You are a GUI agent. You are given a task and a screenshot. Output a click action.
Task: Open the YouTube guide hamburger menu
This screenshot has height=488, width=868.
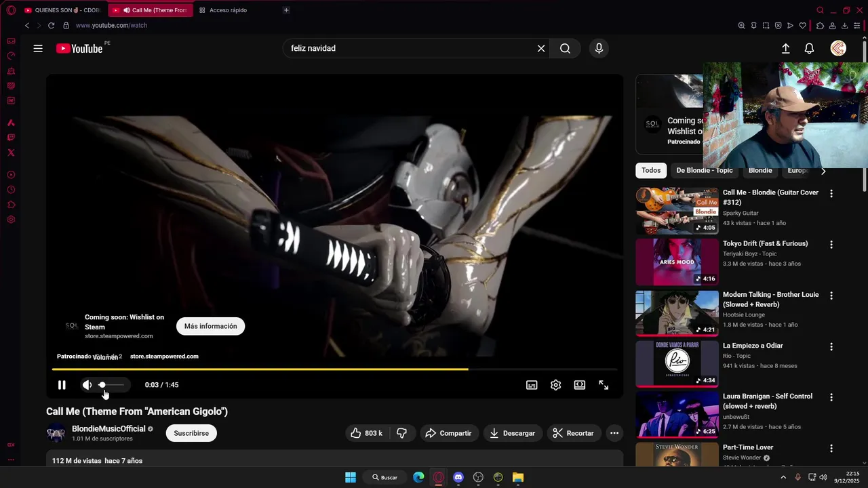pyautogui.click(x=38, y=48)
